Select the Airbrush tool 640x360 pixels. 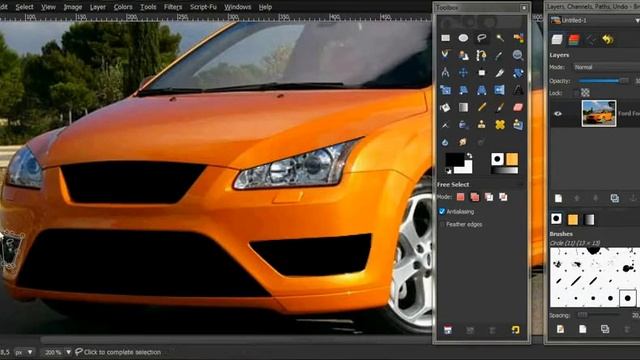[x=445, y=125]
